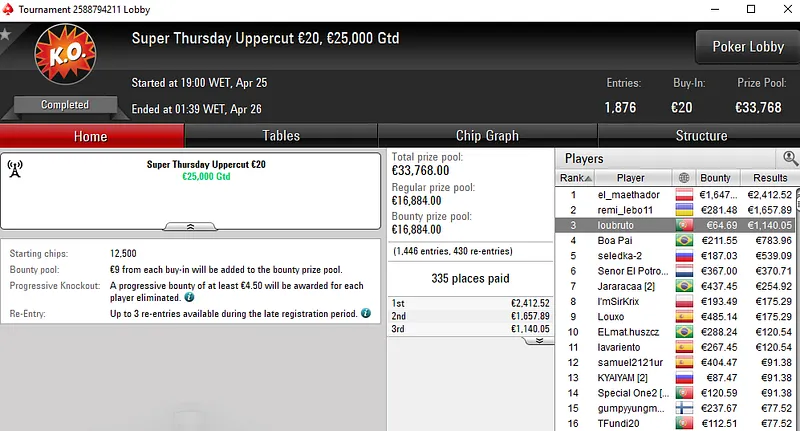Sort players by Bounty column
This screenshot has height=431, width=800.
[x=715, y=177]
